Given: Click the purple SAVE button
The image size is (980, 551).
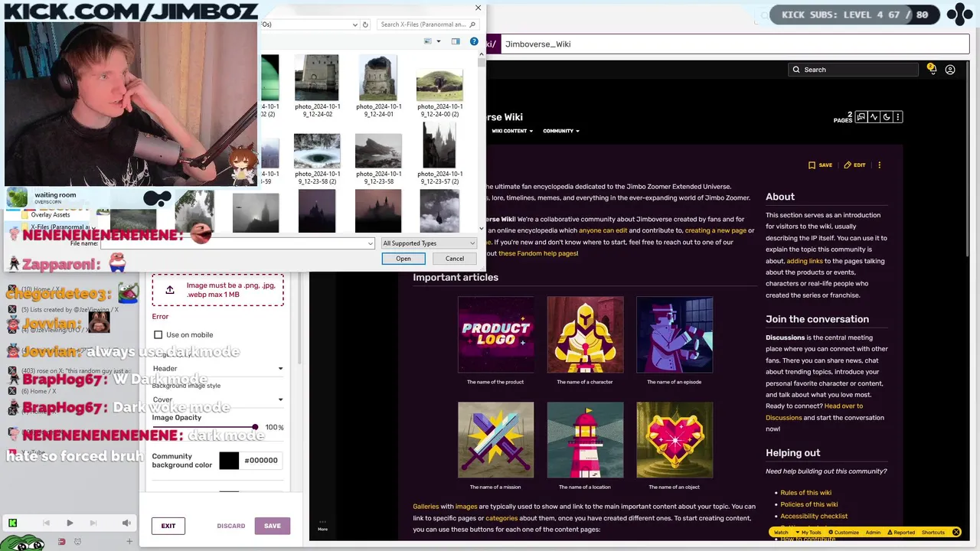Looking at the screenshot, I should [273, 526].
